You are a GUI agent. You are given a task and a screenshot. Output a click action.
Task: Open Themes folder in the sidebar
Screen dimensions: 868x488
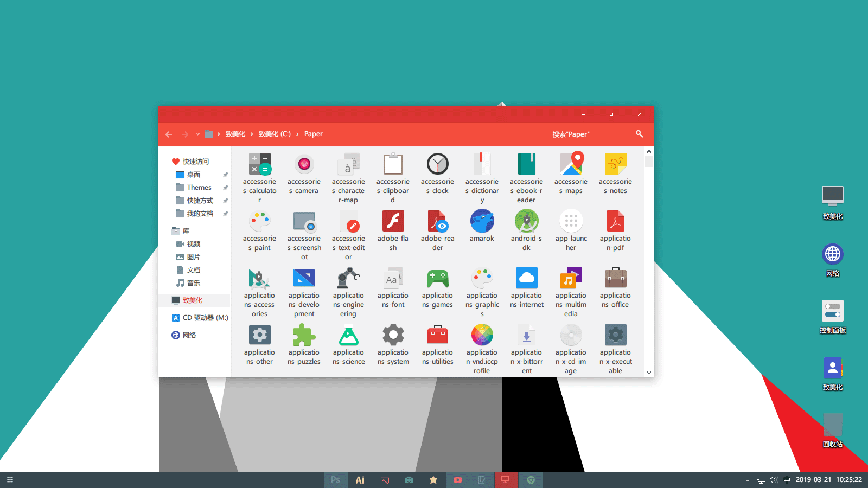click(x=194, y=188)
